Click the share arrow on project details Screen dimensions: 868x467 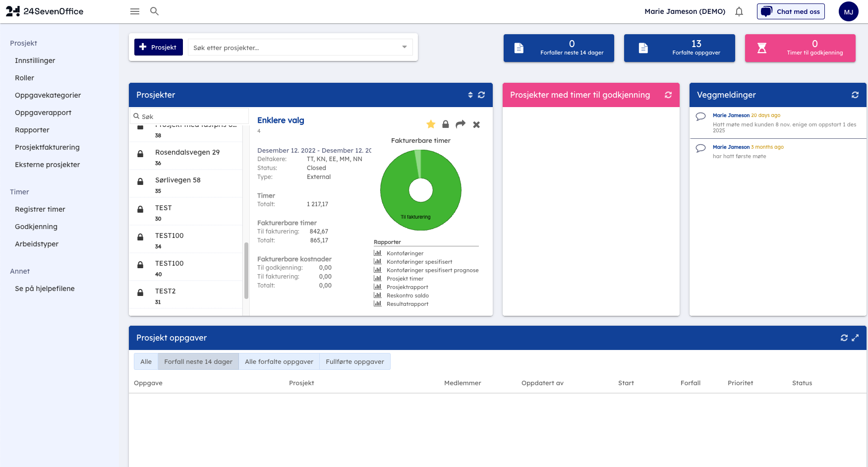click(461, 124)
